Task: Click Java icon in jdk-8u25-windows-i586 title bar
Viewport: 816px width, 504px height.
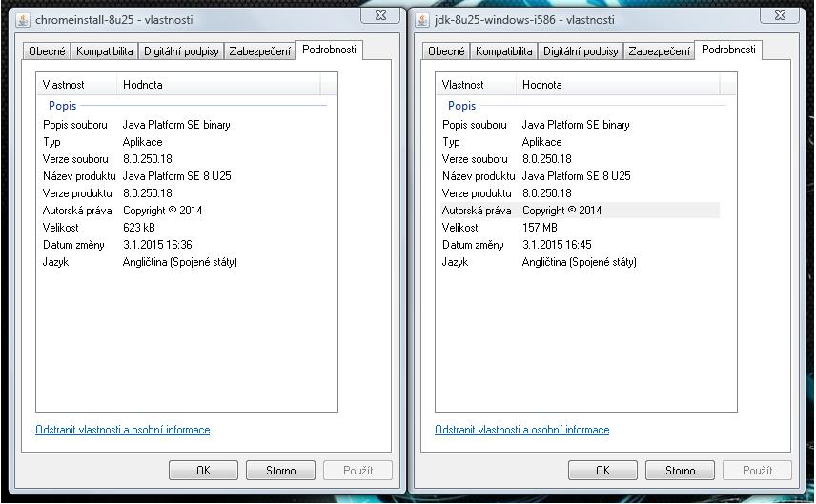Action: pyautogui.click(x=422, y=19)
